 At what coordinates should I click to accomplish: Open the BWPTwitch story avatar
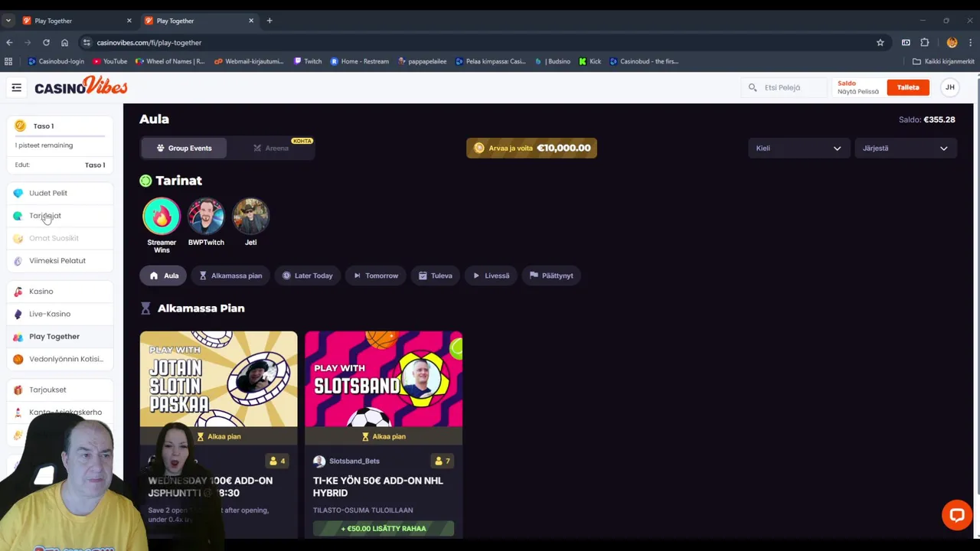pos(206,217)
